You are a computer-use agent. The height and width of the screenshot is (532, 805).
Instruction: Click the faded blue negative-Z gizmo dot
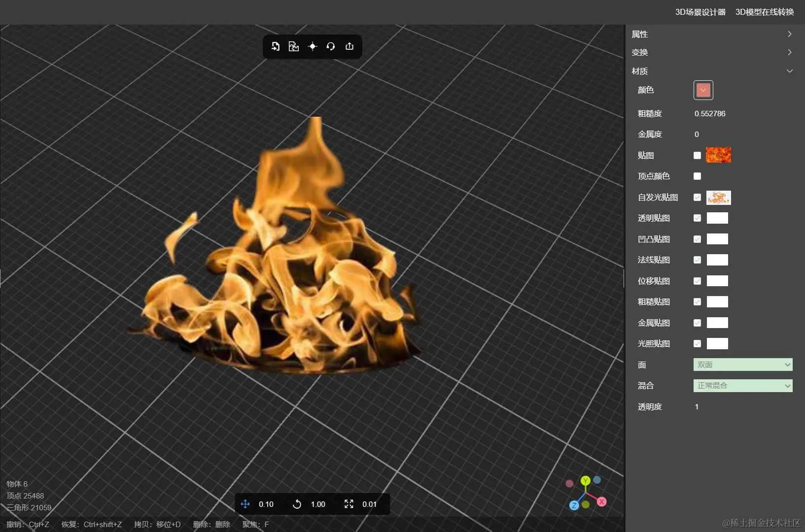(597, 480)
